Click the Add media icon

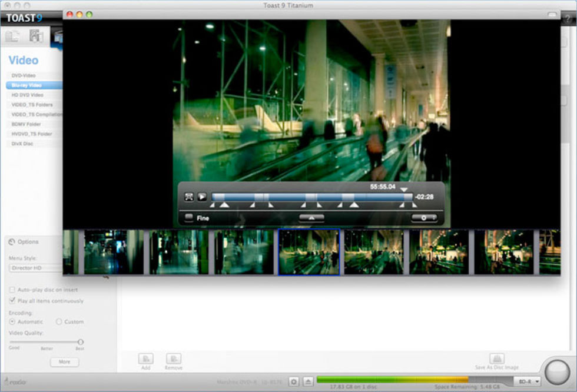[x=145, y=358]
